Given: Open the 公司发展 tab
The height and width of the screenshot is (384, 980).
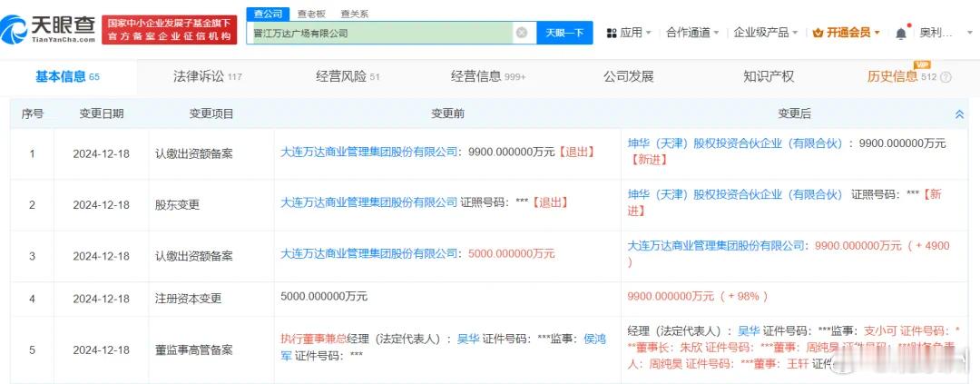Looking at the screenshot, I should point(628,77).
